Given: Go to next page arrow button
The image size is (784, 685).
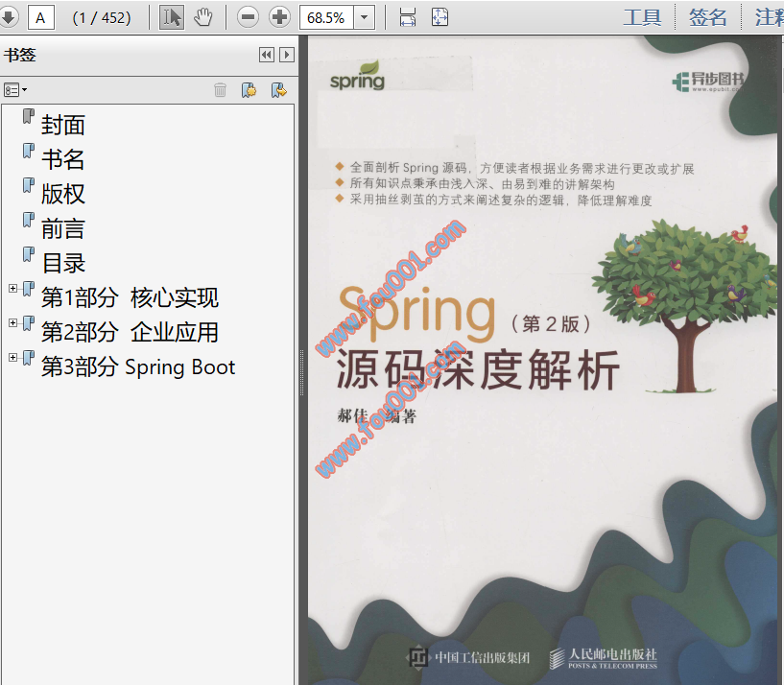Looking at the screenshot, I should tap(9, 17).
